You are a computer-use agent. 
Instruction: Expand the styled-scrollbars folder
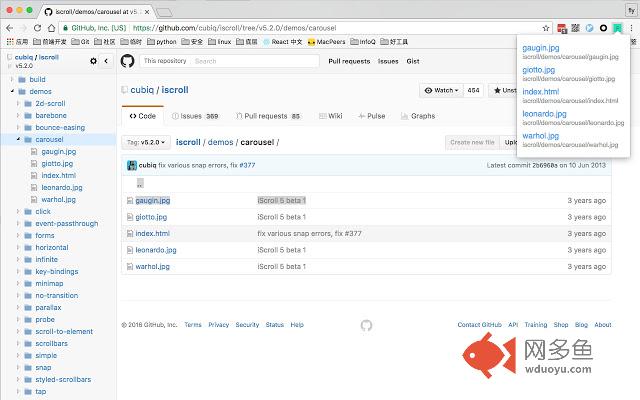coord(18,379)
